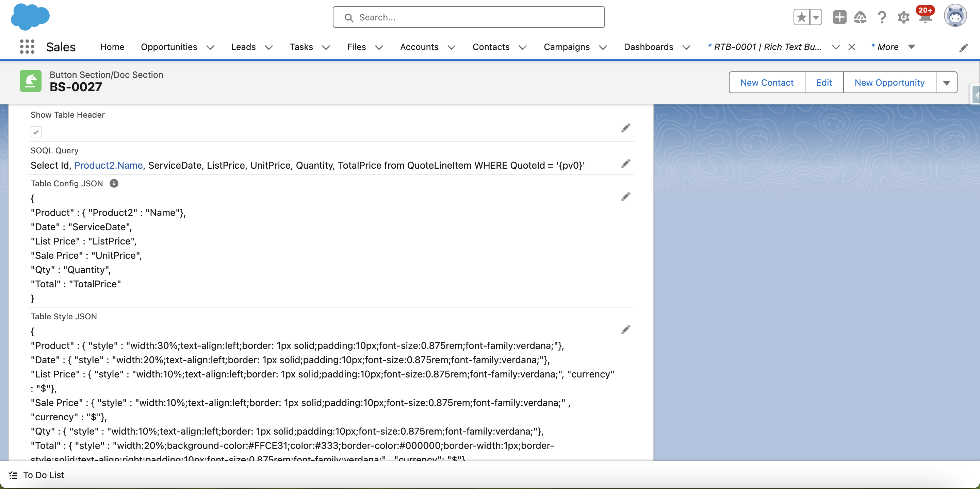This screenshot has height=489, width=980.
Task: Open the Trailhead guidance icon
Action: [x=860, y=17]
